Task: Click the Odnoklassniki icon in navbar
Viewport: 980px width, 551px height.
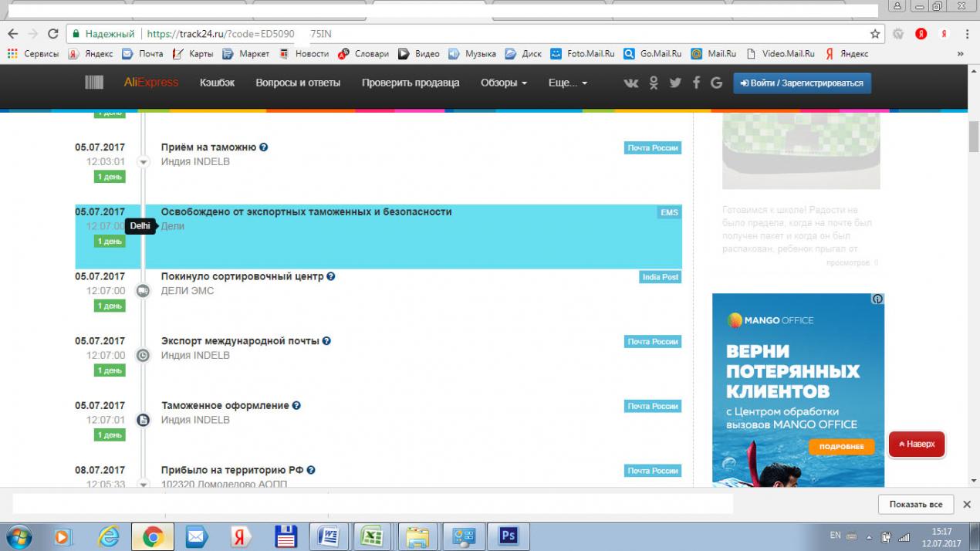Action: (x=654, y=83)
